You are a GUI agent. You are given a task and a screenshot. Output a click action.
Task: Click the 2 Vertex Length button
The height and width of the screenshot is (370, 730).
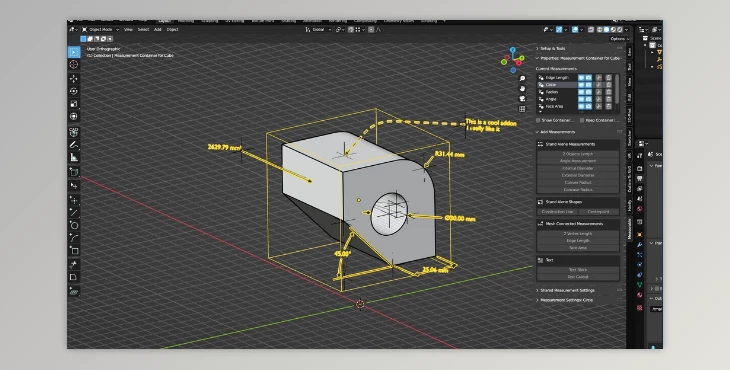[x=578, y=234]
